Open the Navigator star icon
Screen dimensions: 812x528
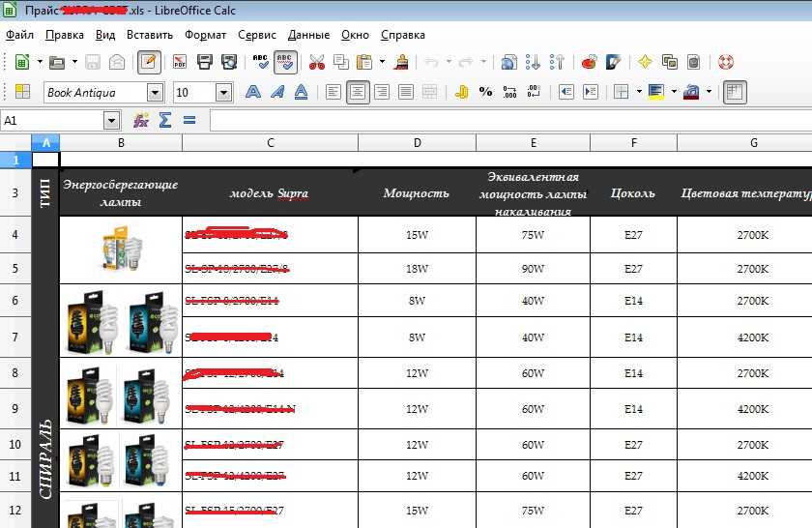646,63
